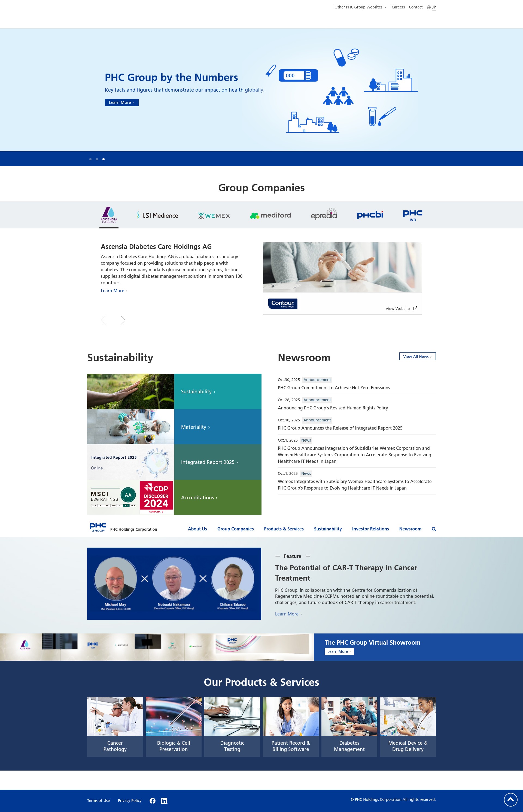Open the Sustainability navigation menu item
523x812 pixels.
tap(328, 529)
